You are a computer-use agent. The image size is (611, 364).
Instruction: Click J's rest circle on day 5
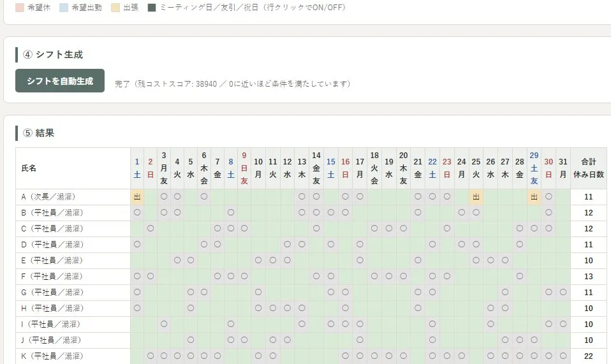pyautogui.click(x=191, y=340)
